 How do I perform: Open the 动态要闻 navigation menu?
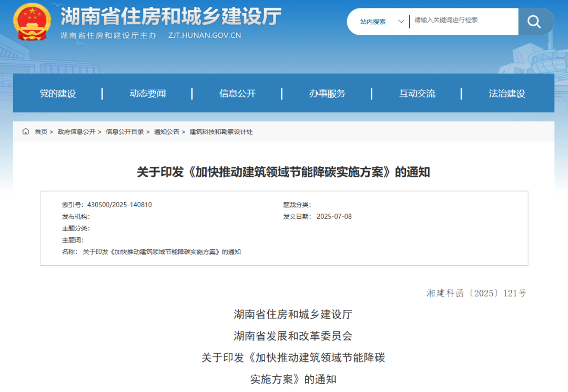click(148, 93)
